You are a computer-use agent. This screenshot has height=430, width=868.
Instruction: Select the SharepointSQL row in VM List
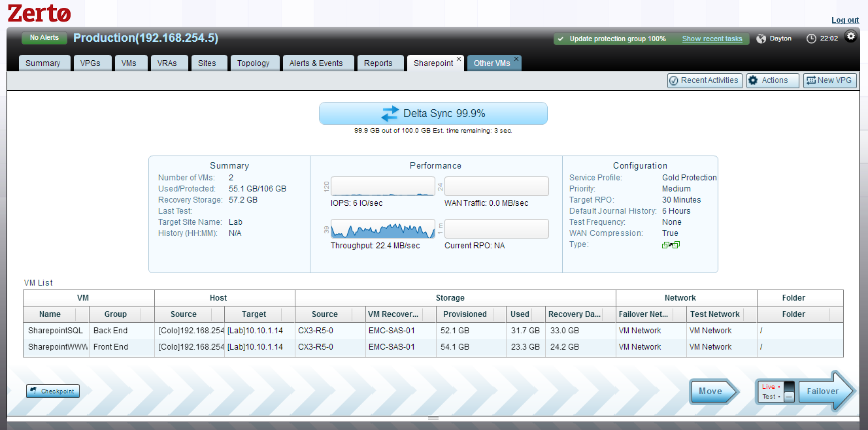(56, 331)
